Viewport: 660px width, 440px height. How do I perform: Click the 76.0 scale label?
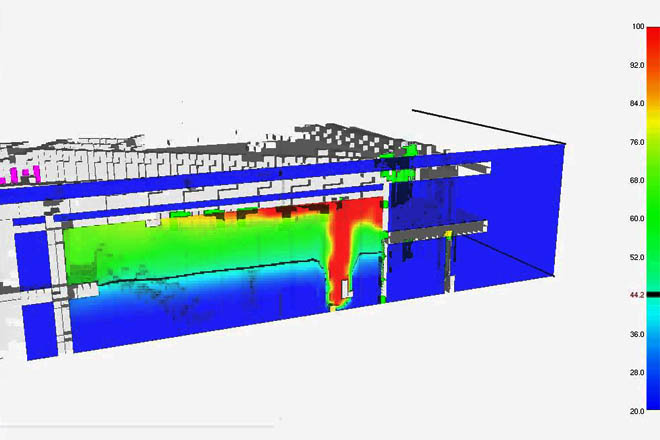[x=637, y=142]
